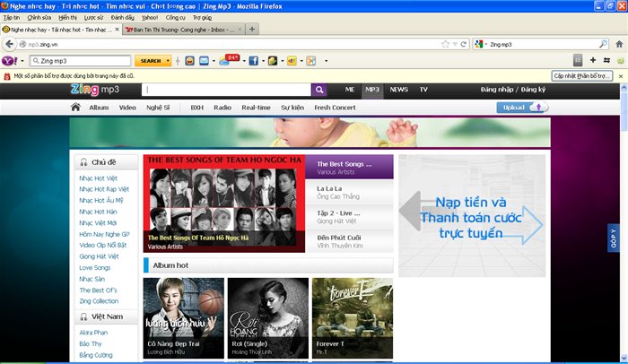Click the headphone icon beside Chủ đề
Image resolution: width=628 pixels, height=364 pixels.
(x=83, y=162)
